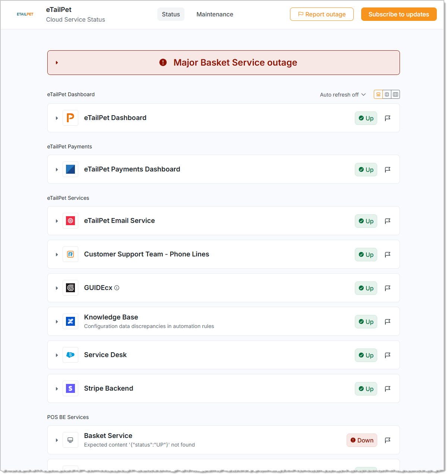The width and height of the screenshot is (448, 476).
Task: Expand the Stripe Backend row
Action: [57, 389]
